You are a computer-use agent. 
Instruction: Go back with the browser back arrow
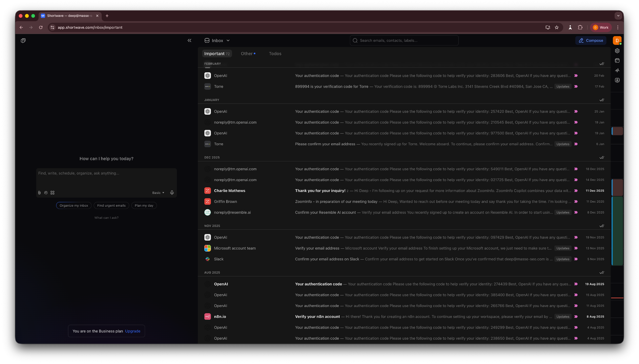21,27
